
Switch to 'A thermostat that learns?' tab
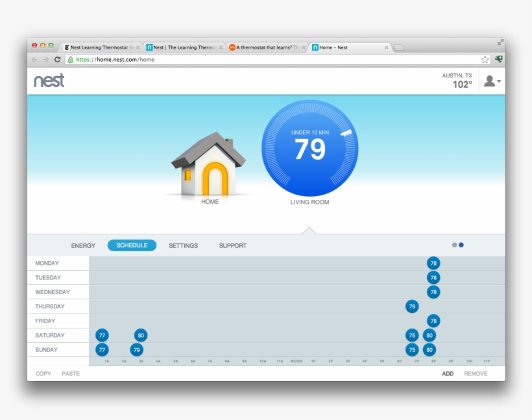tap(267, 47)
